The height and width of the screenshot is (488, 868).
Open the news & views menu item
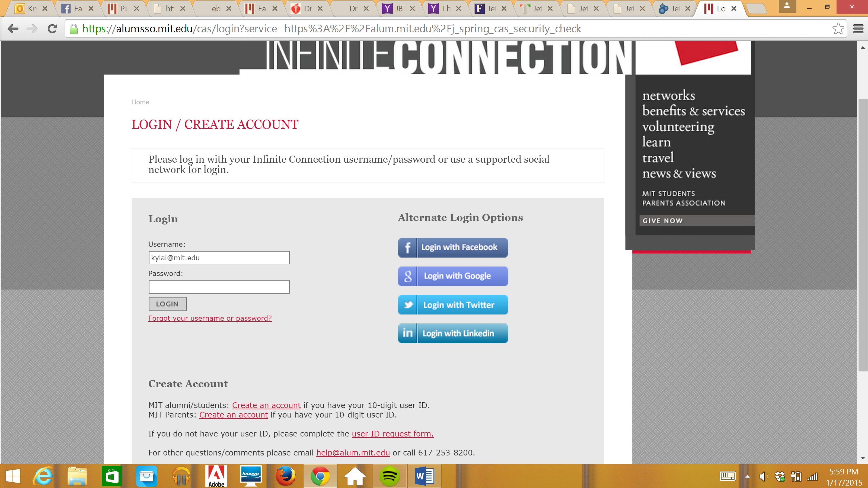click(679, 174)
